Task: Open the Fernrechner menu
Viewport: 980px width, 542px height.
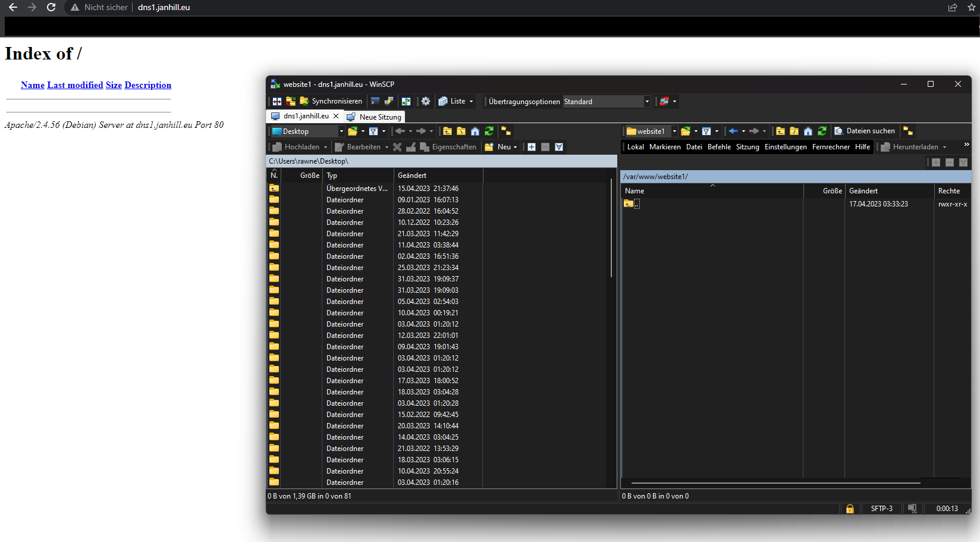Action: point(831,147)
